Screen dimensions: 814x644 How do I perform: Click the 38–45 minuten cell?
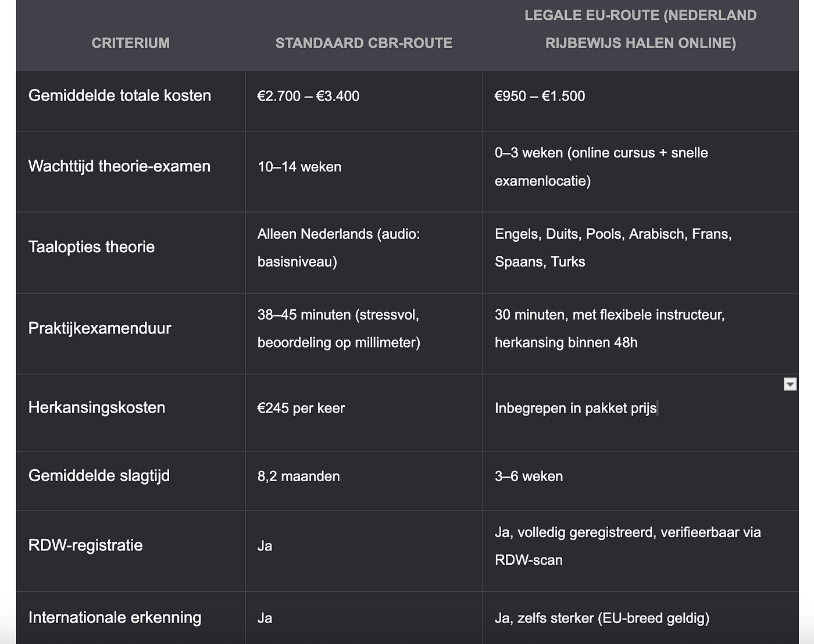[x=338, y=328]
